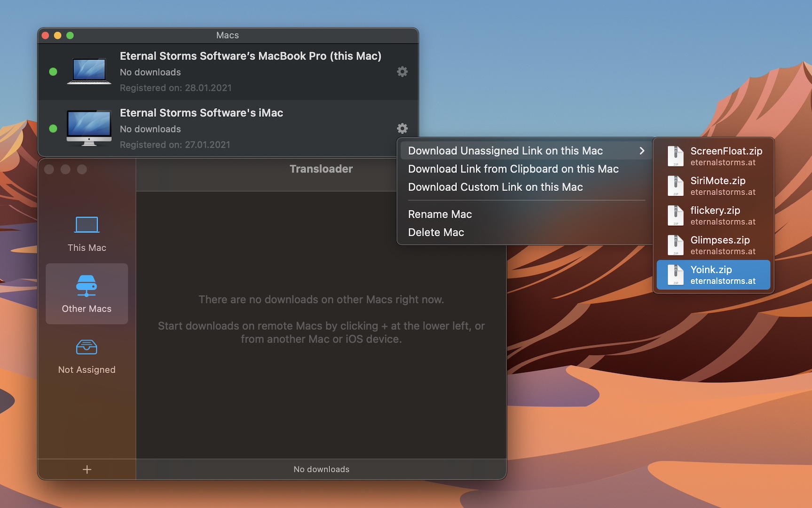Image resolution: width=812 pixels, height=508 pixels.
Task: Click the SiriMote.zip file icon
Action: [676, 185]
